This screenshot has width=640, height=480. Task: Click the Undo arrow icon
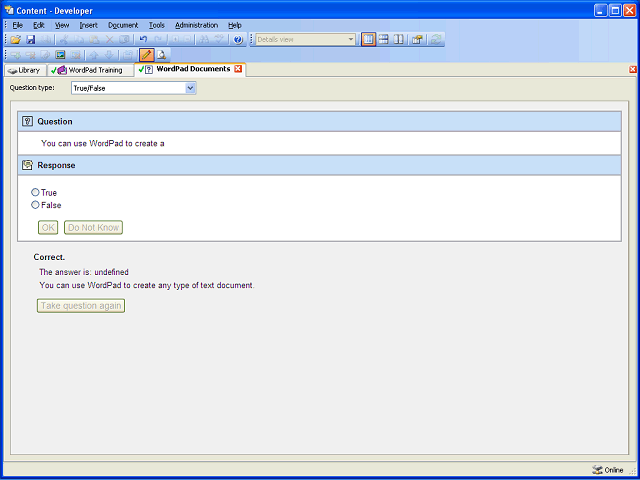point(143,40)
